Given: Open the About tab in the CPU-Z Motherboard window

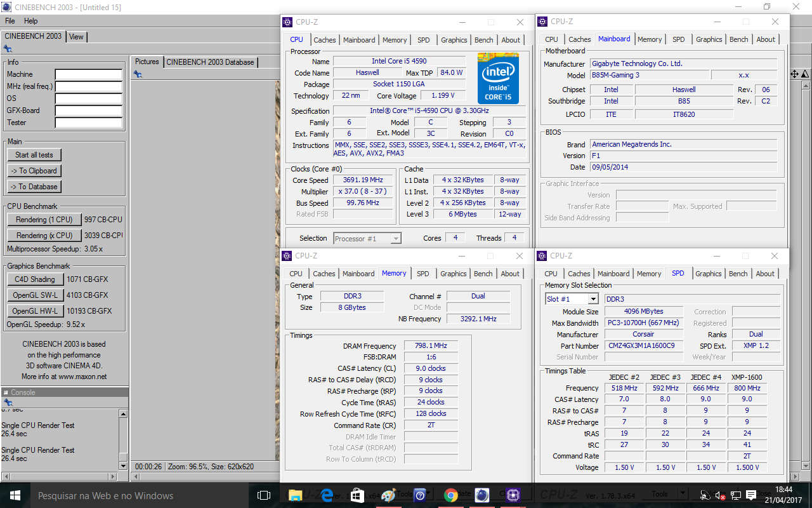Looking at the screenshot, I should [766, 39].
